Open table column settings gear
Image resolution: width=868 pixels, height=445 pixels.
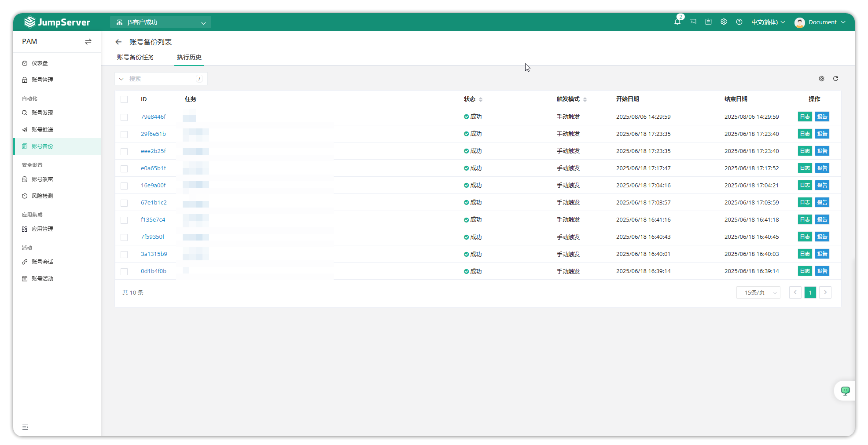(821, 79)
